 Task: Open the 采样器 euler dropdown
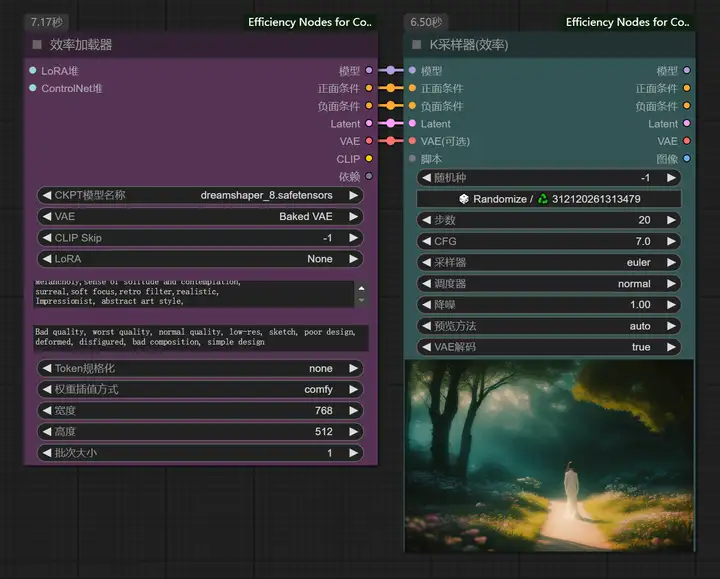549,262
